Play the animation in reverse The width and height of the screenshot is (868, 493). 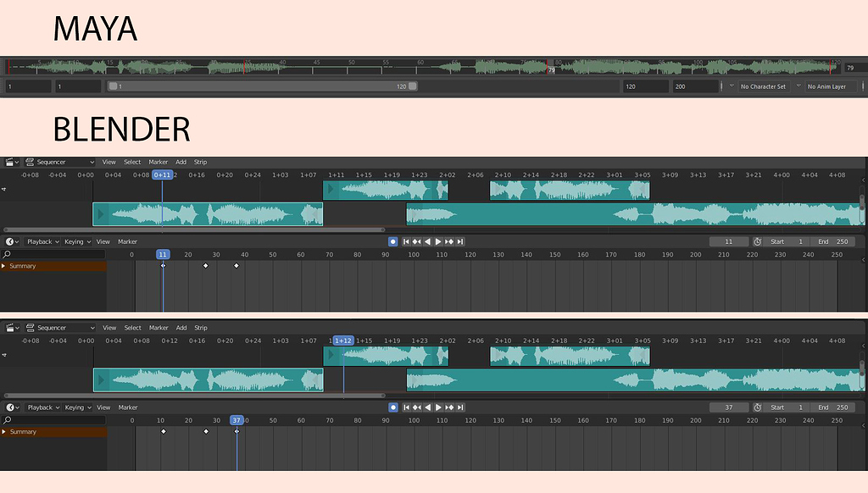427,241
